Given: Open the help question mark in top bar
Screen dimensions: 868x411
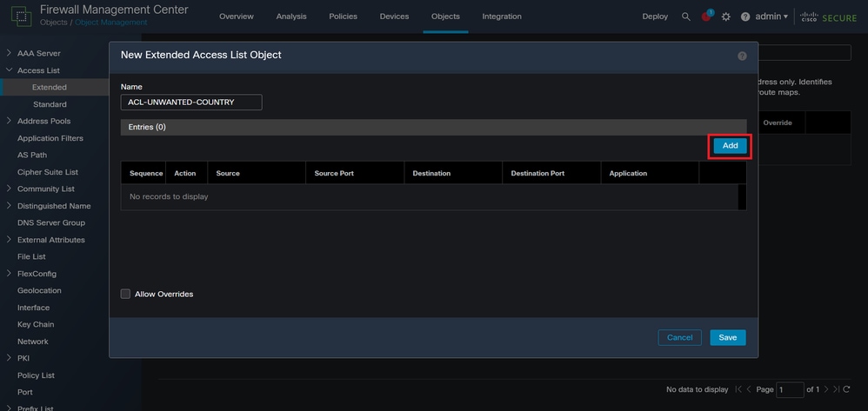Looking at the screenshot, I should [x=745, y=17].
